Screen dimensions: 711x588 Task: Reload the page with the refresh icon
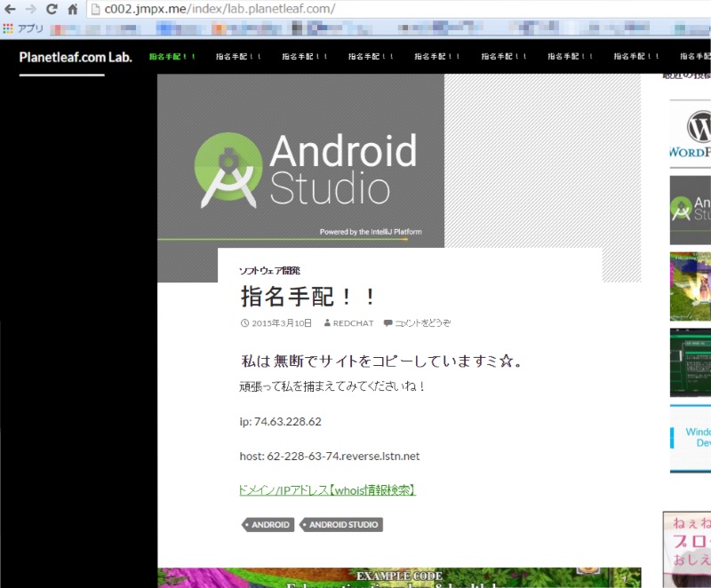pos(52,9)
